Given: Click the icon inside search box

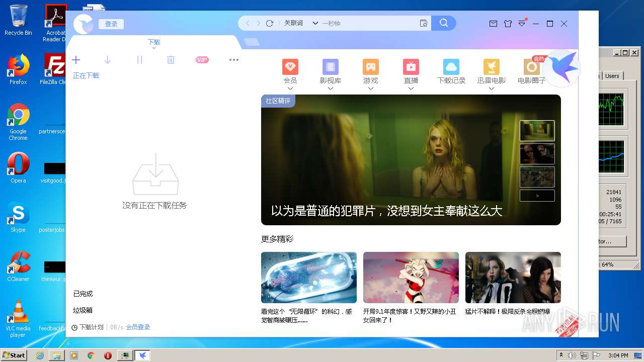Looking at the screenshot, I should coord(424,23).
